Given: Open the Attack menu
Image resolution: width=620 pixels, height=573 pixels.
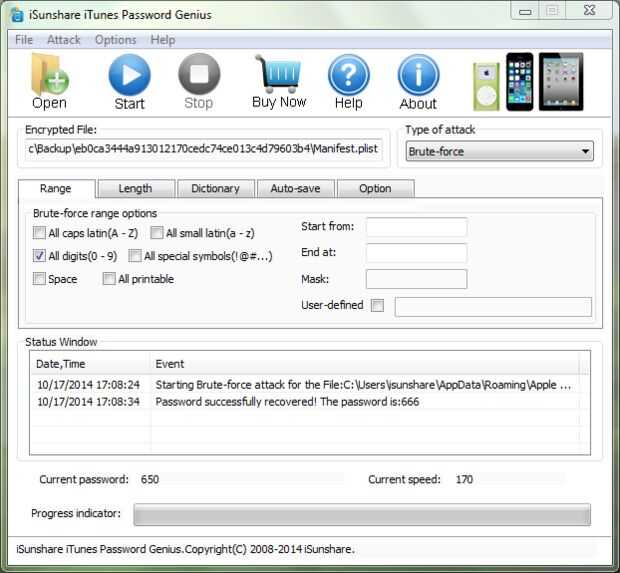Looking at the screenshot, I should pos(64,40).
